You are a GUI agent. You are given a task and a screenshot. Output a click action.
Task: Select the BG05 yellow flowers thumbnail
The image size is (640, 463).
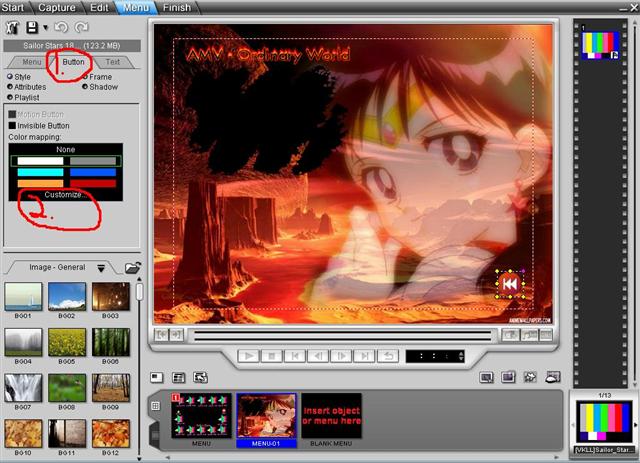pos(67,342)
